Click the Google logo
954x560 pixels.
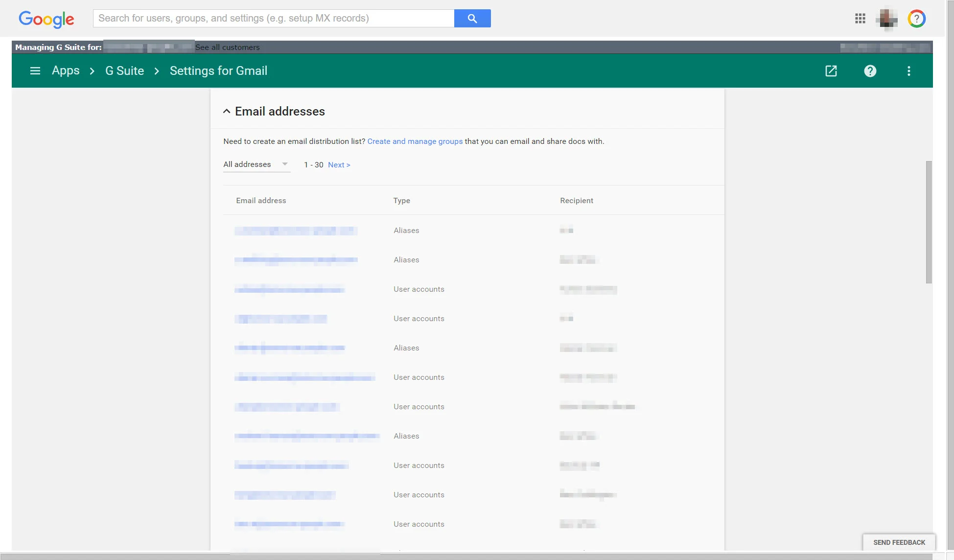(x=47, y=19)
